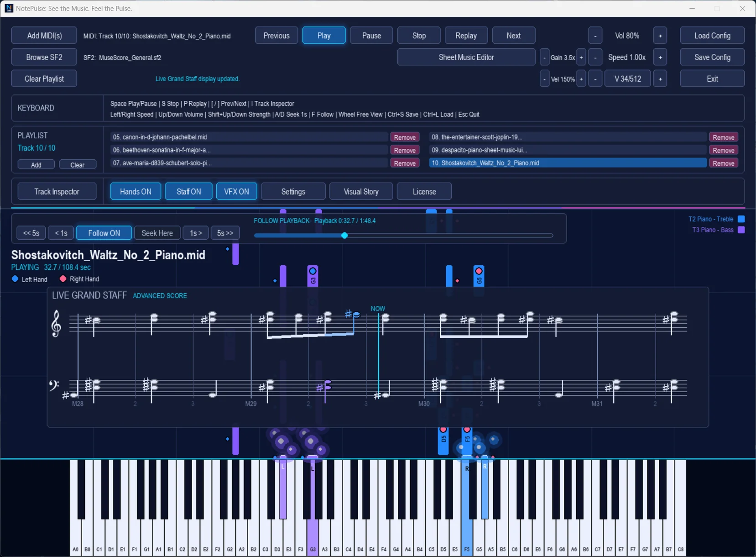
Task: Increase volume with plus next to Vol 80%
Action: (x=660, y=36)
